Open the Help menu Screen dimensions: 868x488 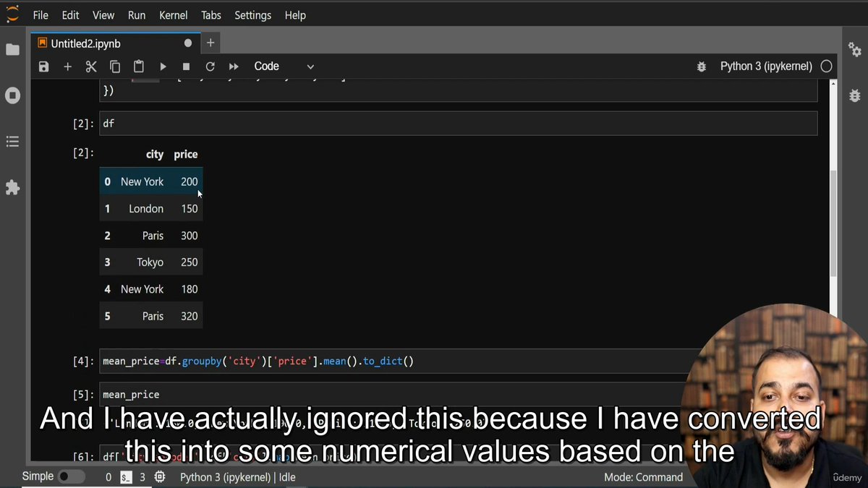tap(295, 15)
